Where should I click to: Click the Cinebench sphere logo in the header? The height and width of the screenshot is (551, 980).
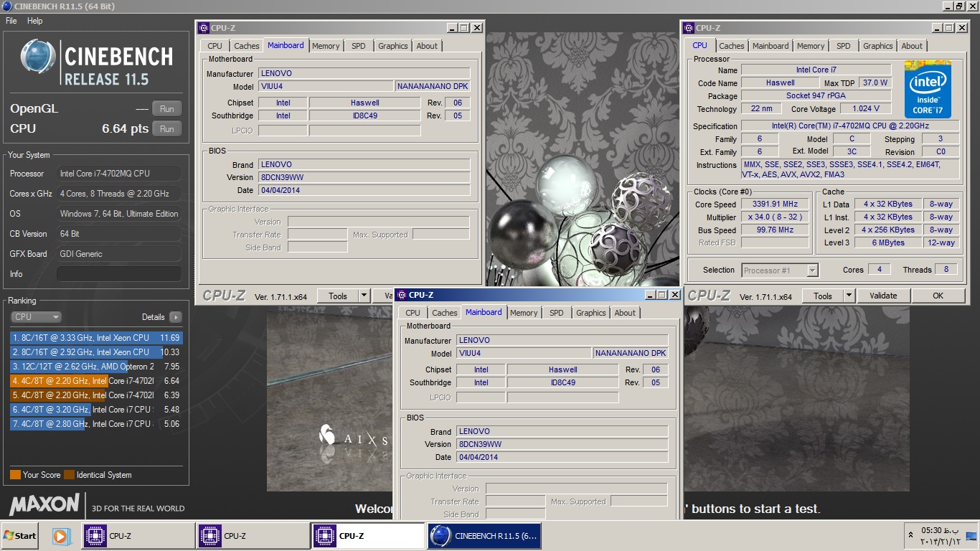point(38,57)
